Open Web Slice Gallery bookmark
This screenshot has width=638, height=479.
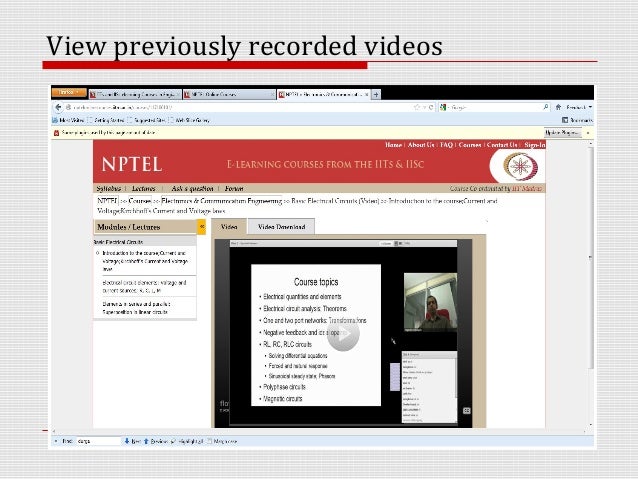189,120
